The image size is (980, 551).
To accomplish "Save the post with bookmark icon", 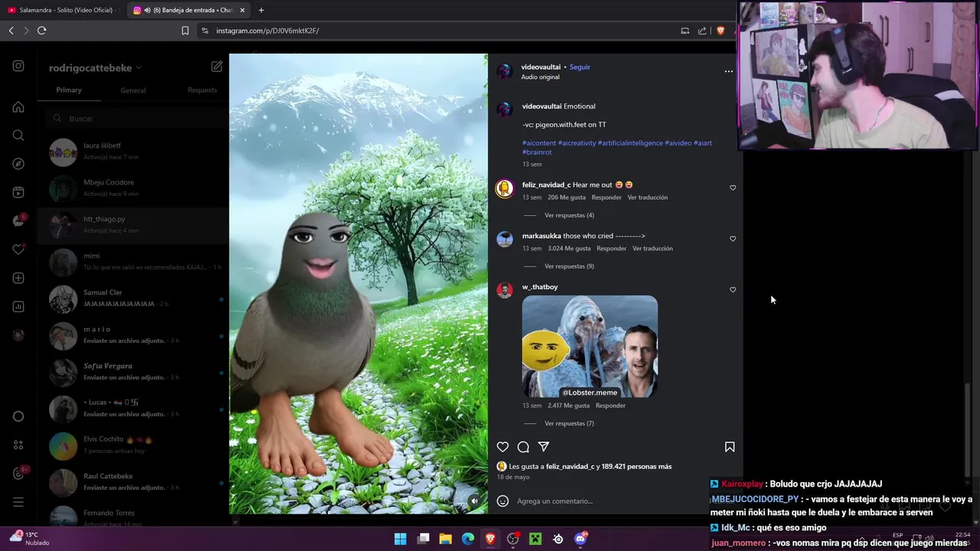I will tap(730, 447).
